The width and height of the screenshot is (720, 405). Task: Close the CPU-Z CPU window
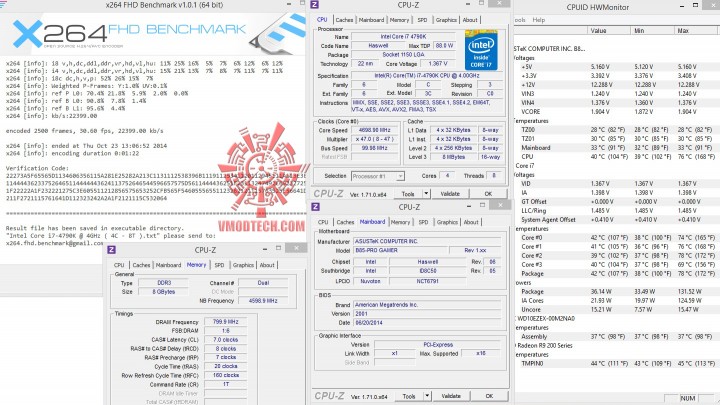pos(499,4)
